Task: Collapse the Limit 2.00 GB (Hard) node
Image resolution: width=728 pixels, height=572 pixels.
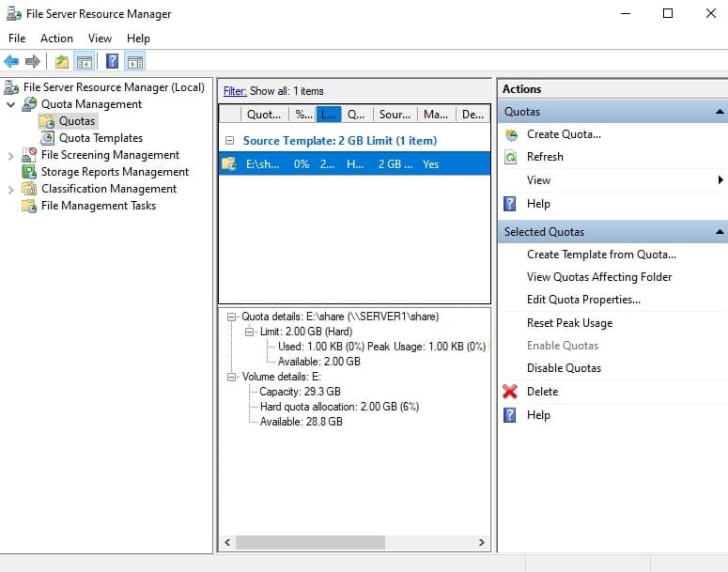Action: tap(249, 332)
